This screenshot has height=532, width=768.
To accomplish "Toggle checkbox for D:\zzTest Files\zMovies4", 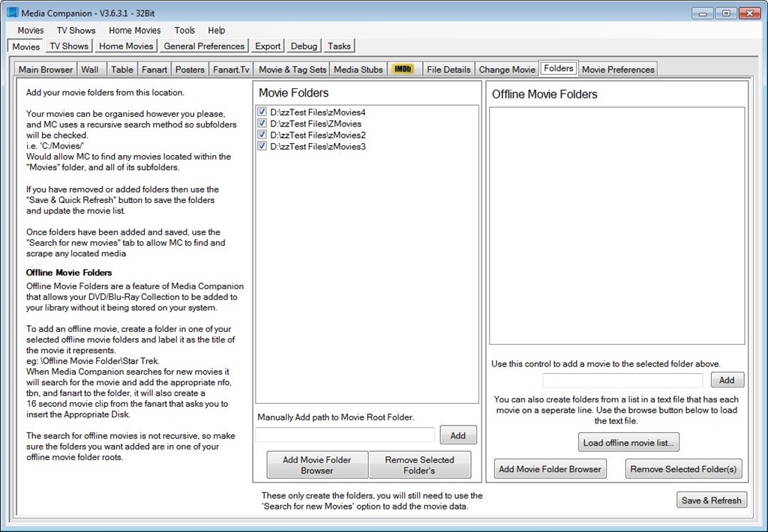I will pos(262,112).
